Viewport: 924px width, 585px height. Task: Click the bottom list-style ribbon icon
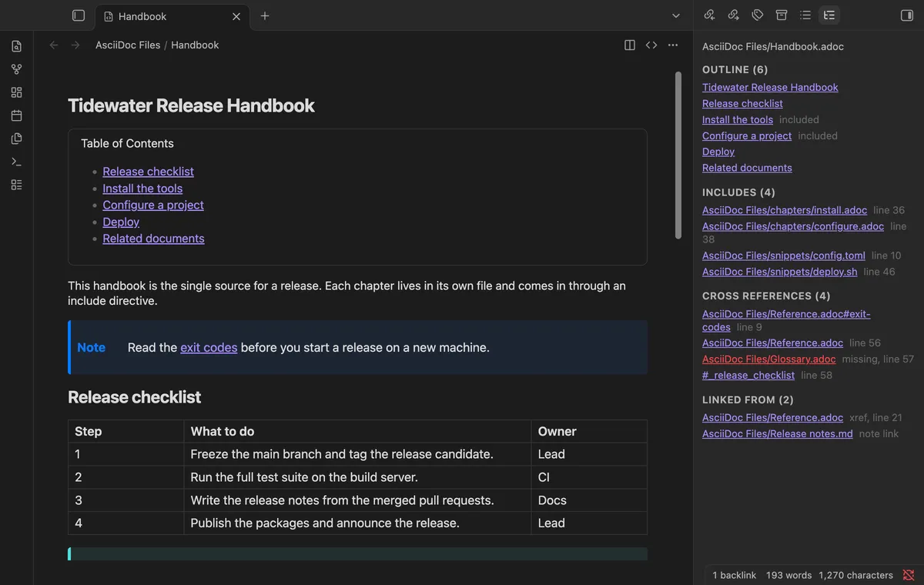[x=16, y=185]
